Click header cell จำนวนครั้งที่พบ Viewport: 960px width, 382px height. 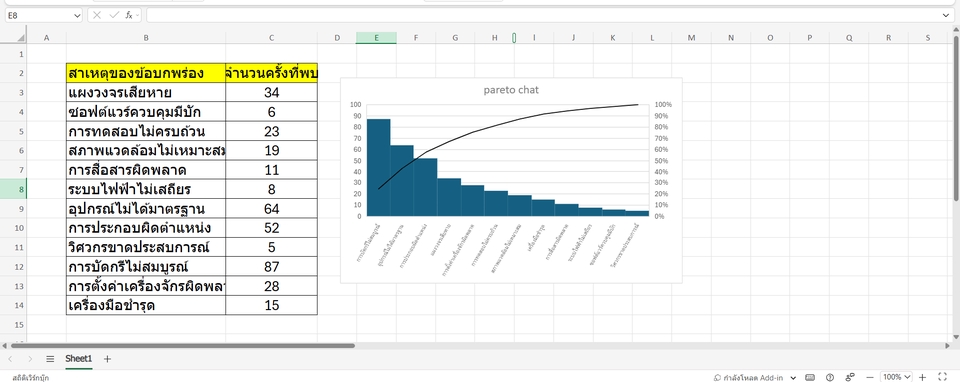coord(271,73)
